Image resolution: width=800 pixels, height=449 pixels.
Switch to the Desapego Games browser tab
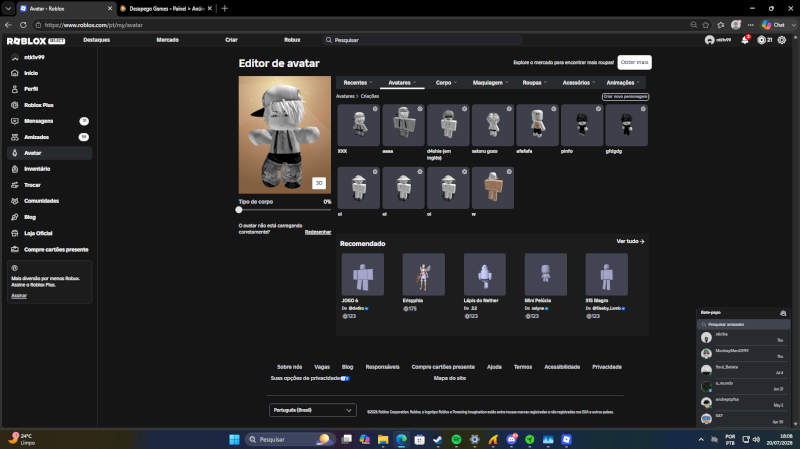pyautogui.click(x=166, y=9)
